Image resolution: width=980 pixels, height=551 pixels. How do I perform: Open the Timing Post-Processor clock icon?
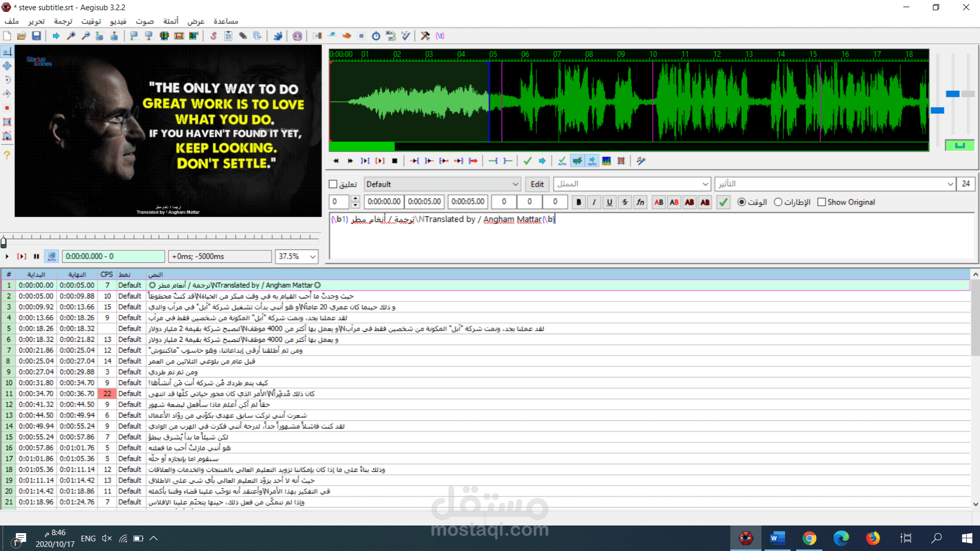376,36
